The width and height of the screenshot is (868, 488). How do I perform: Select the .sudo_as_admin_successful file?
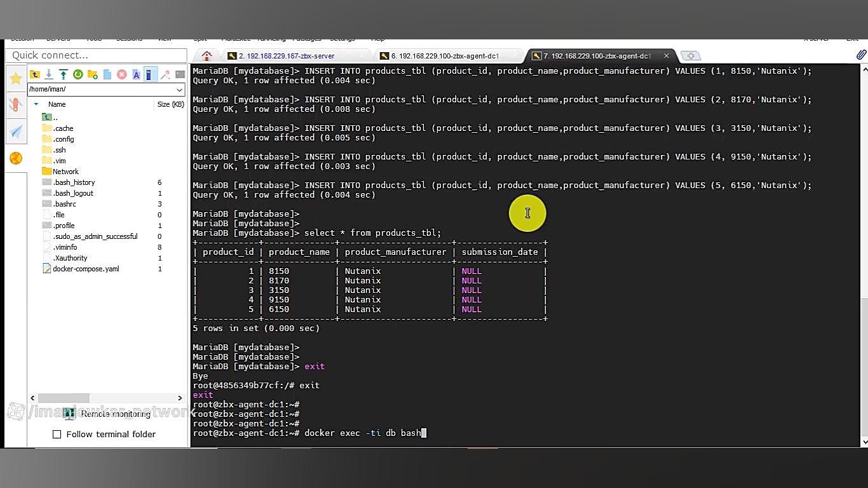pos(90,236)
